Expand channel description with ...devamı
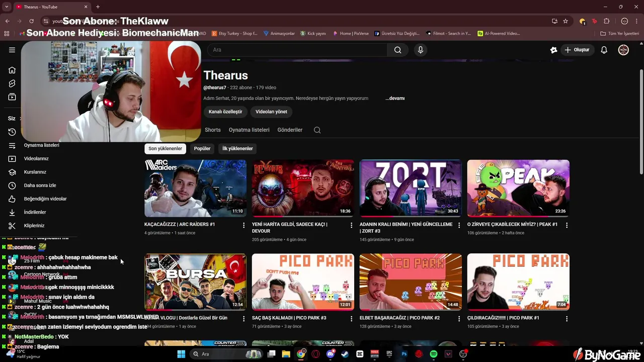The image size is (644, 362). click(x=395, y=99)
